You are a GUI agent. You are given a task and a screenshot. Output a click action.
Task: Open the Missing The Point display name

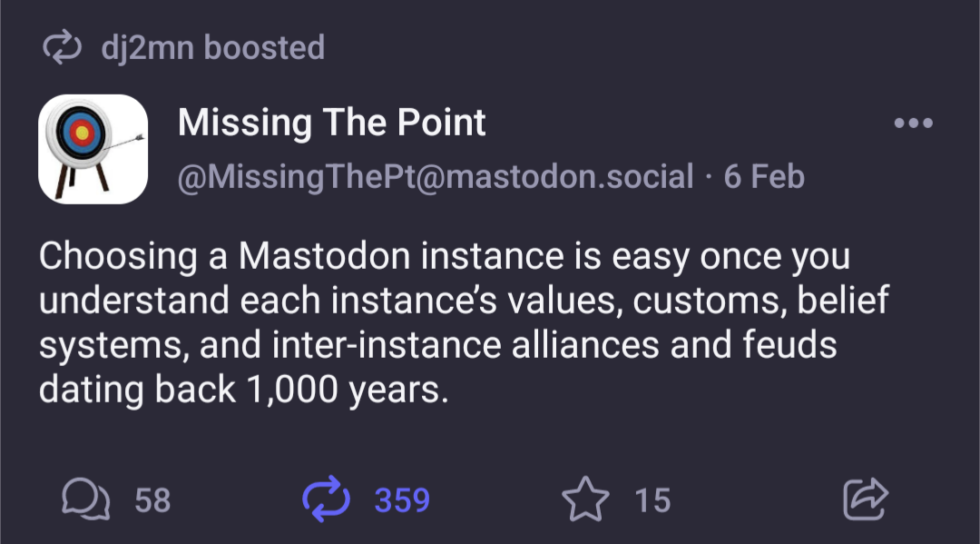click(332, 122)
